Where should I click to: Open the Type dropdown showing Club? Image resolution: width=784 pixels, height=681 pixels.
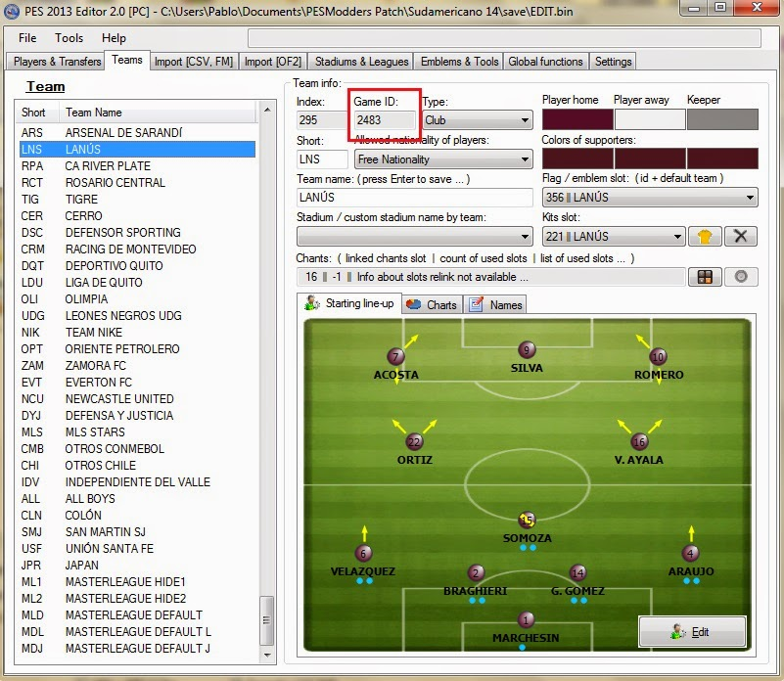(478, 120)
